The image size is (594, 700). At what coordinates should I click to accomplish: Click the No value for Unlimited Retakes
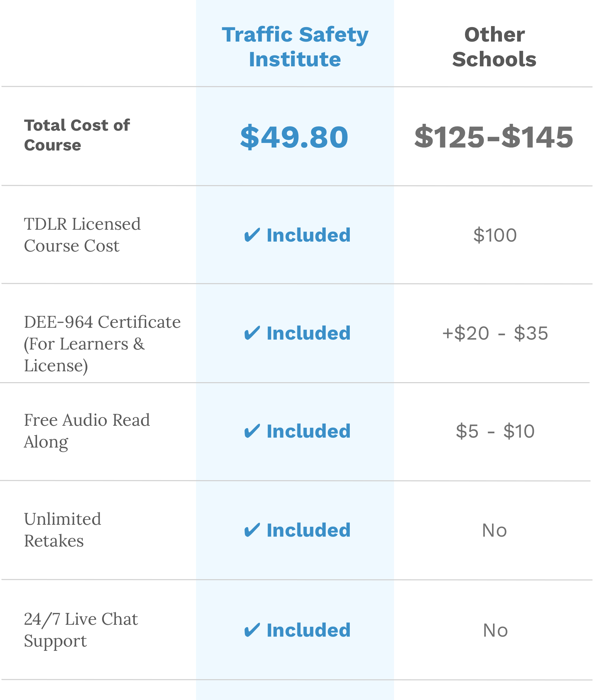click(x=494, y=530)
